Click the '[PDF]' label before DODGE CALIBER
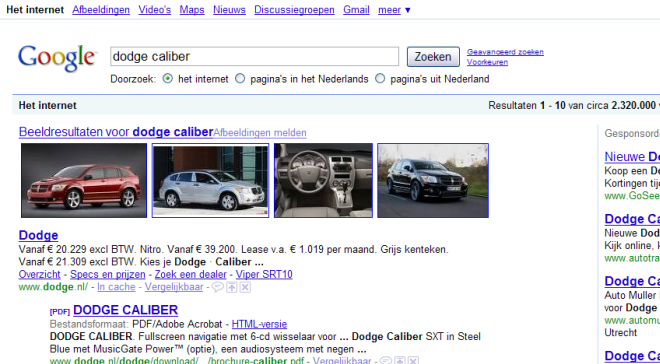The height and width of the screenshot is (364, 660). (x=60, y=312)
